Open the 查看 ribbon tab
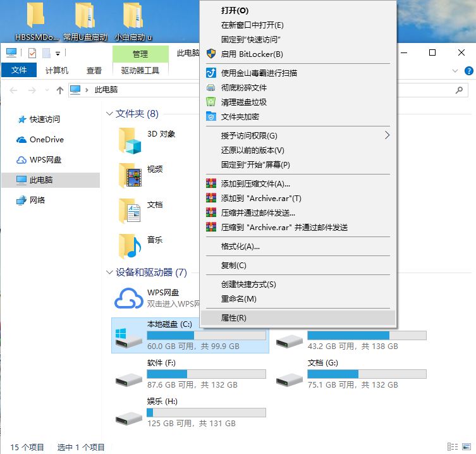The height and width of the screenshot is (454, 476). [94, 70]
